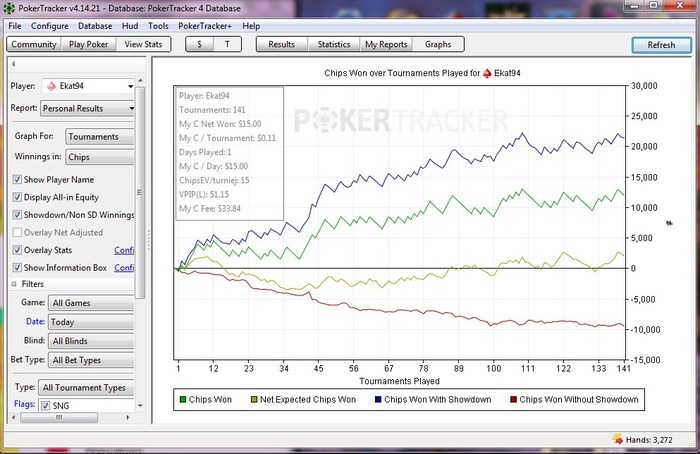
Task: Open the PokerTracker+ menu
Action: coord(205,26)
